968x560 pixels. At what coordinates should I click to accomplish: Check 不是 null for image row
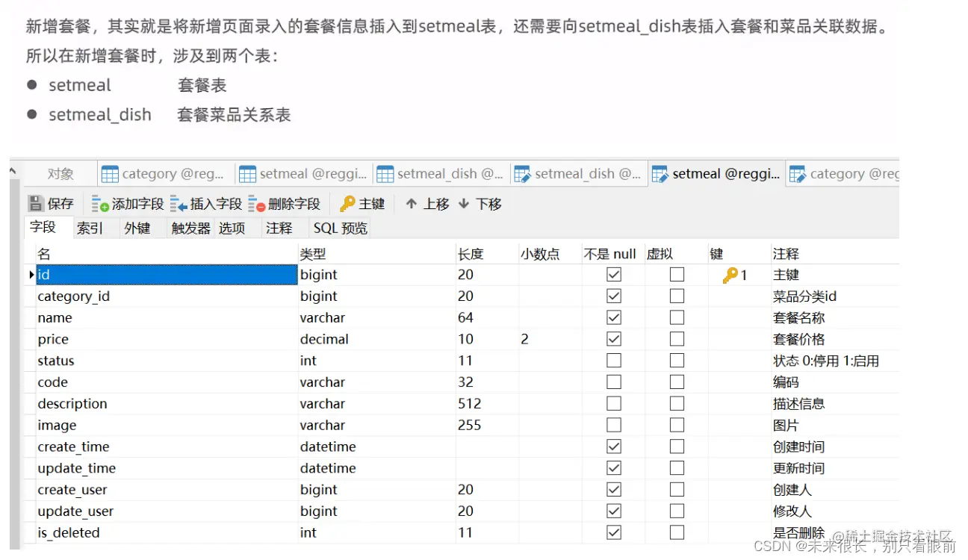click(614, 426)
